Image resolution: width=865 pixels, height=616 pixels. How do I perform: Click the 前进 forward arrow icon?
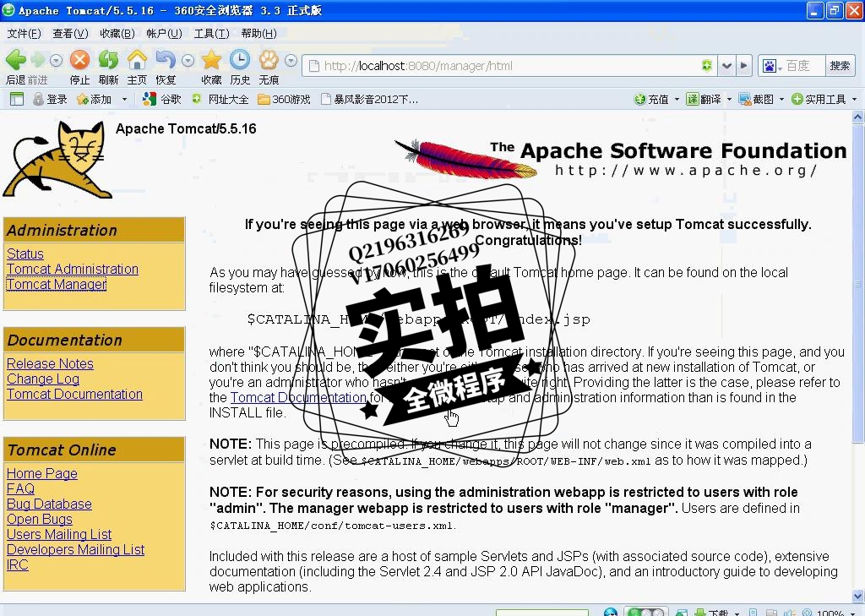coord(38,60)
